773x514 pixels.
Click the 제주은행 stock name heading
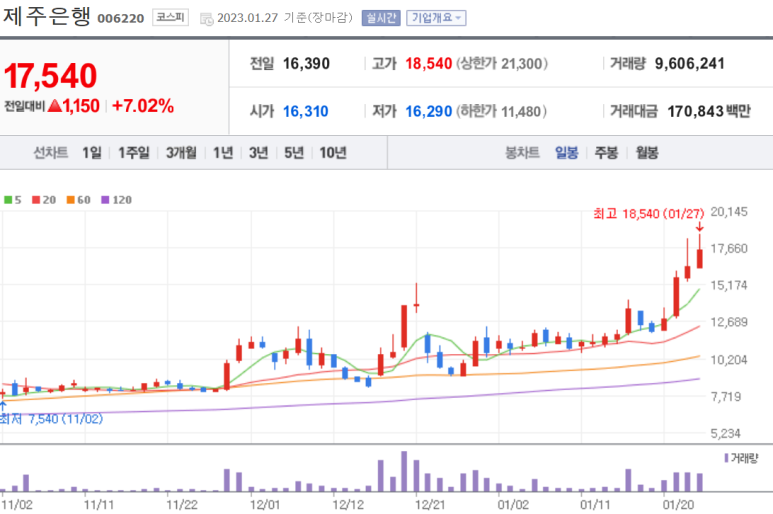pyautogui.click(x=47, y=16)
